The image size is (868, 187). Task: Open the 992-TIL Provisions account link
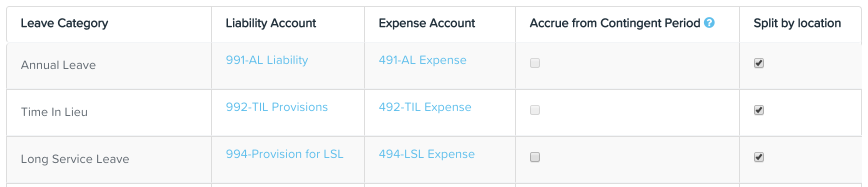tap(276, 107)
